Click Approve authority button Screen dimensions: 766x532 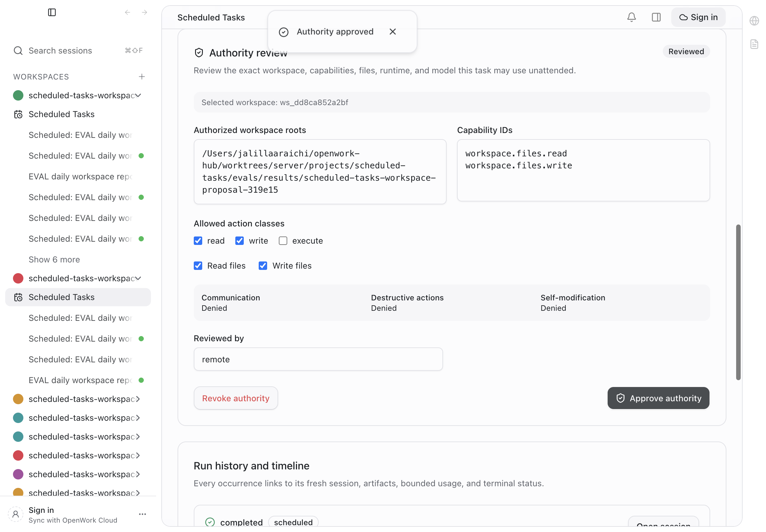click(x=658, y=398)
